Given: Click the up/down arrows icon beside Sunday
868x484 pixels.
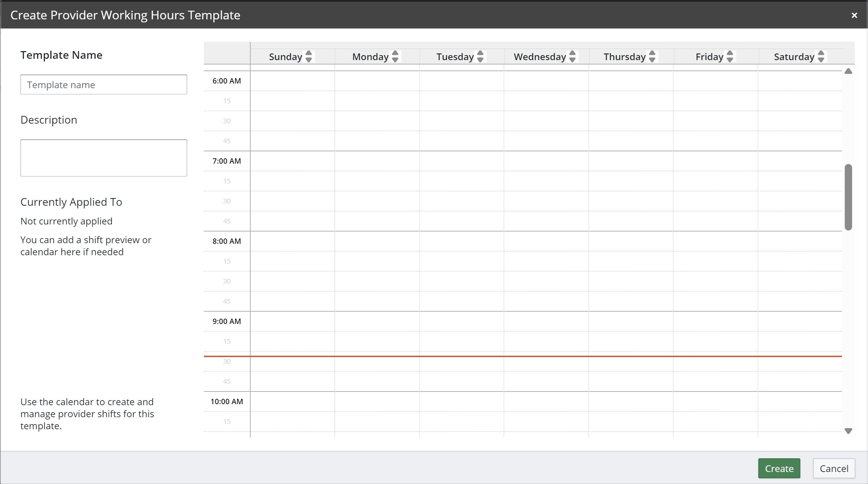Looking at the screenshot, I should [308, 56].
